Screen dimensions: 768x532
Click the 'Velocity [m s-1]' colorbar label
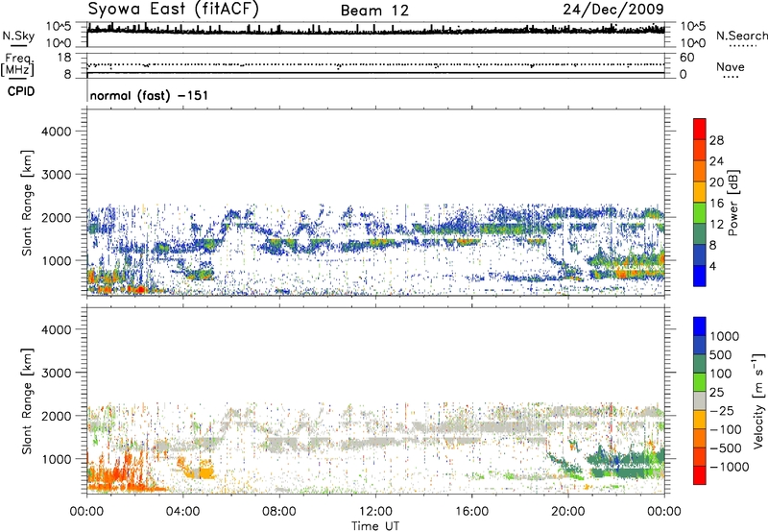pos(758,400)
